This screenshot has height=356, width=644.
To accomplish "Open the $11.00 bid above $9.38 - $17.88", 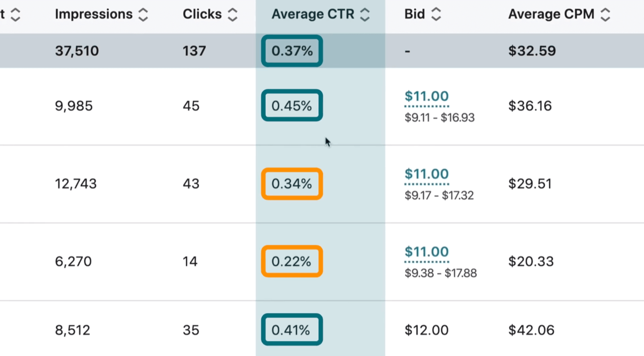I will tap(426, 252).
